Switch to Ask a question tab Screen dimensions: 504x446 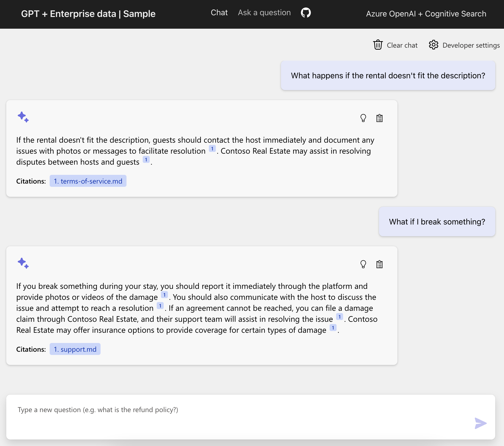click(264, 13)
